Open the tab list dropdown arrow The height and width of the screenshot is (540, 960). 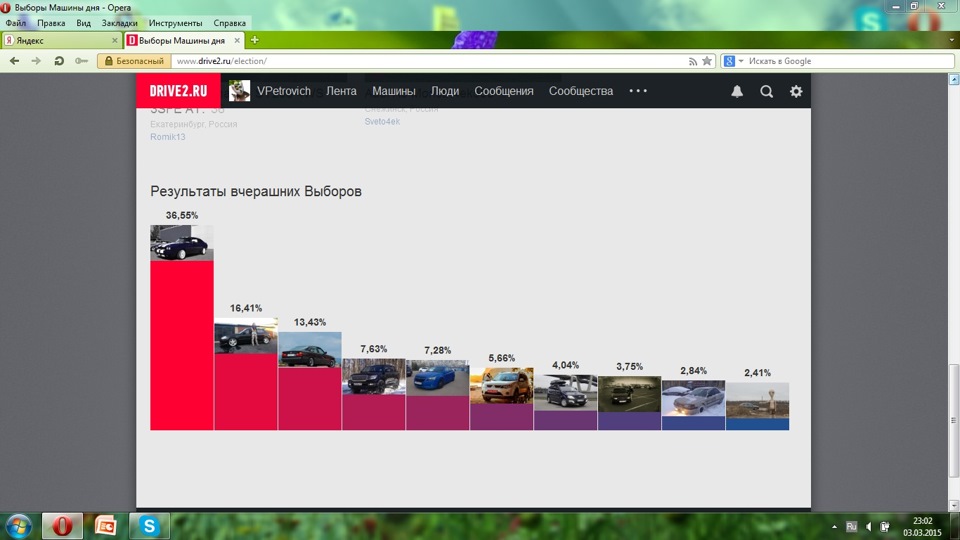click(951, 40)
